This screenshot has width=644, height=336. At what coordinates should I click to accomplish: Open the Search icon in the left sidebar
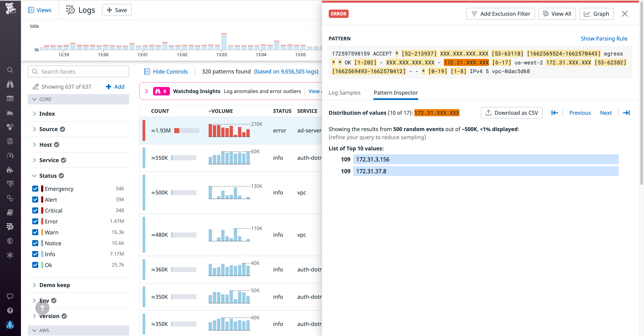point(10,70)
